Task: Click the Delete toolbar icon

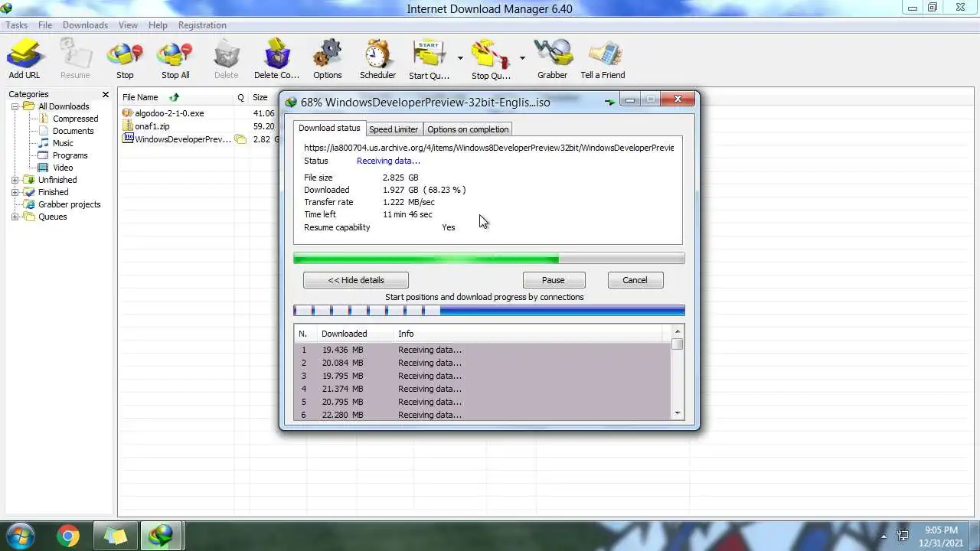Action: pyautogui.click(x=226, y=60)
